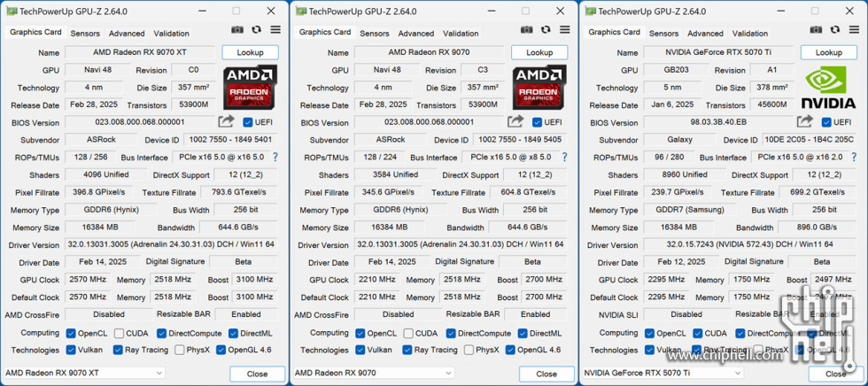Refresh data in RX 9070 XT window
This screenshot has width=868, height=386.
256,30
